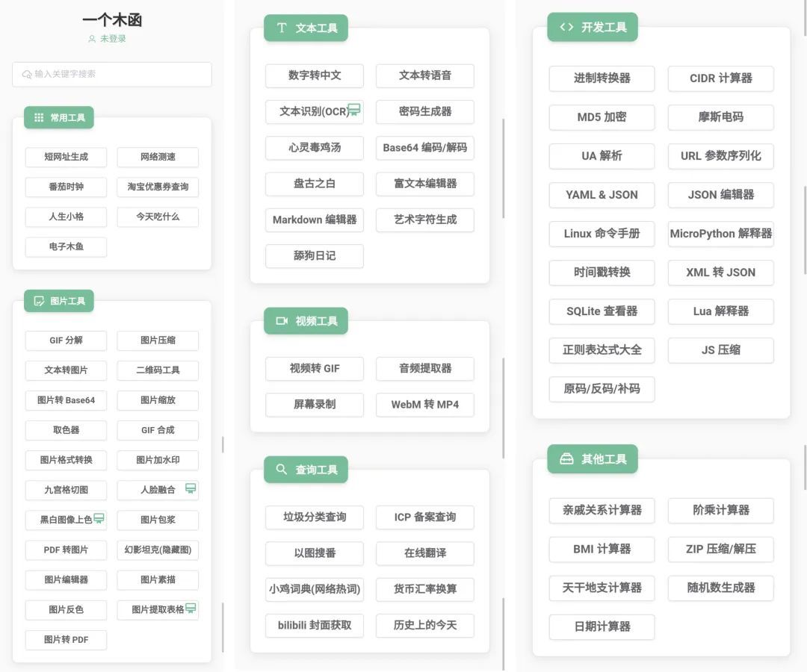The width and height of the screenshot is (807, 672).
Task: Open the JS 压缩 tool
Action: point(720,350)
